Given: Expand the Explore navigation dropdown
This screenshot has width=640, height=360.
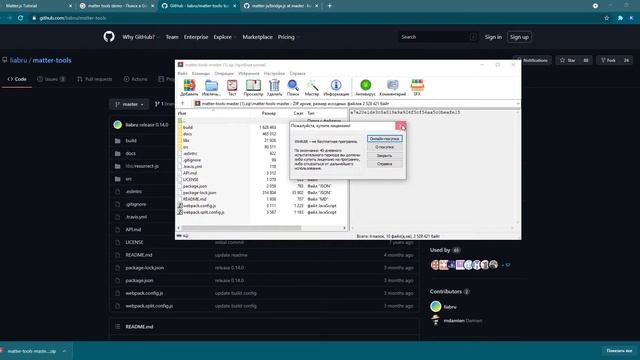Looking at the screenshot, I should 224,37.
